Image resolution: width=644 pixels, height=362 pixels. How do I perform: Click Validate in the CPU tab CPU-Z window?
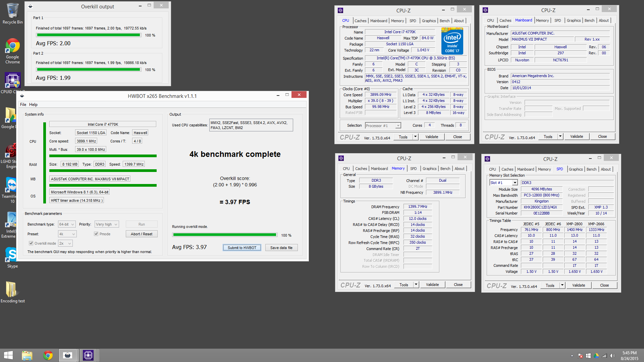432,137
